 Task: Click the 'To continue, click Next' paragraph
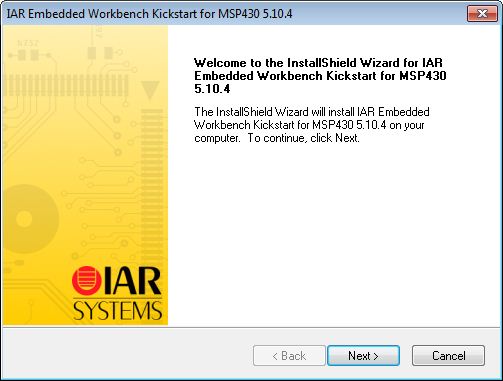point(312,125)
